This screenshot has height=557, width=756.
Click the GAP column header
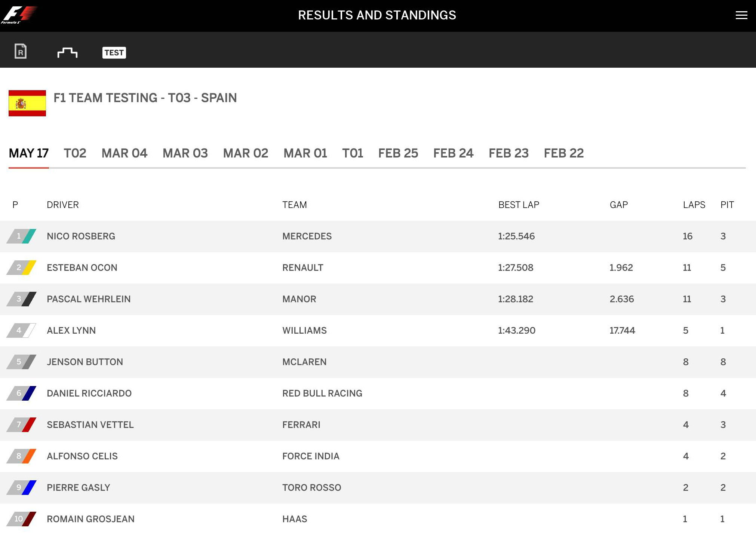point(619,205)
